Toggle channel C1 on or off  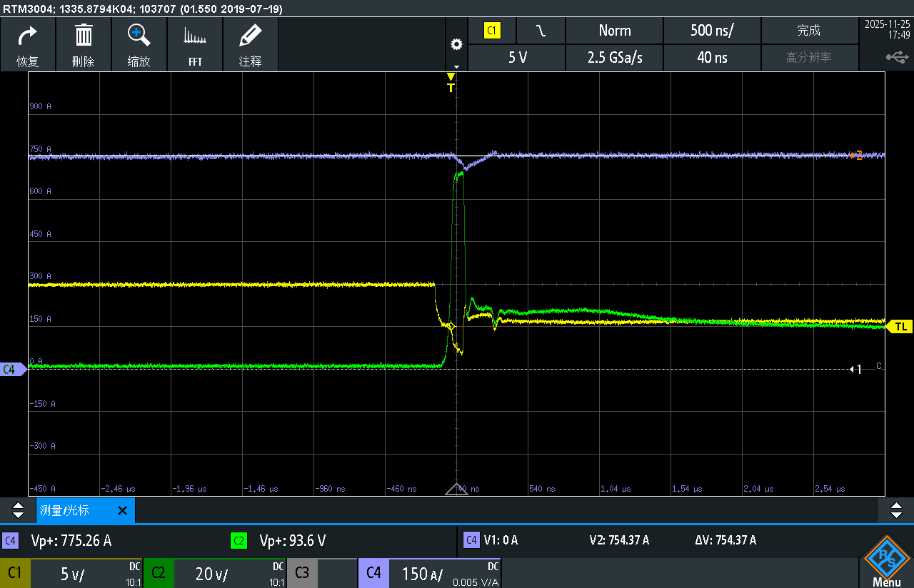click(15, 573)
